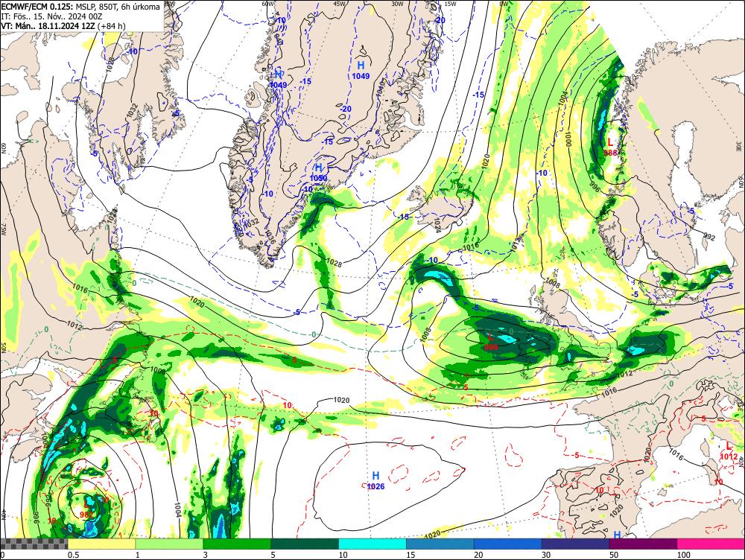Click the 'L 998' low west of Ireland
Viewport: 745px width, 560px height.
(x=491, y=342)
